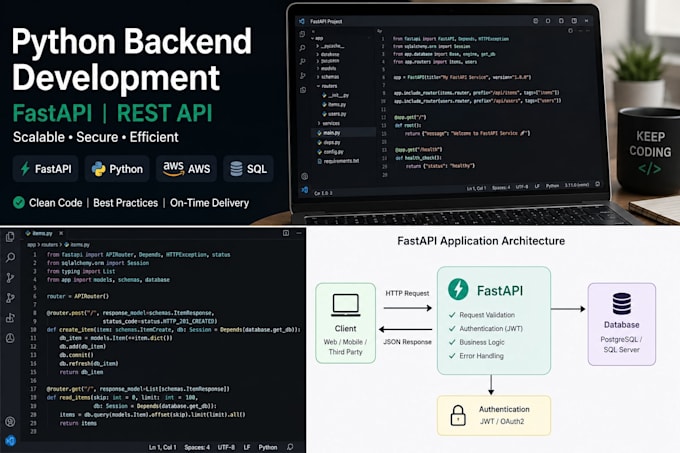The image size is (680, 453).
Task: Open Explorer icon in items.py editor window
Action: tap(10, 237)
